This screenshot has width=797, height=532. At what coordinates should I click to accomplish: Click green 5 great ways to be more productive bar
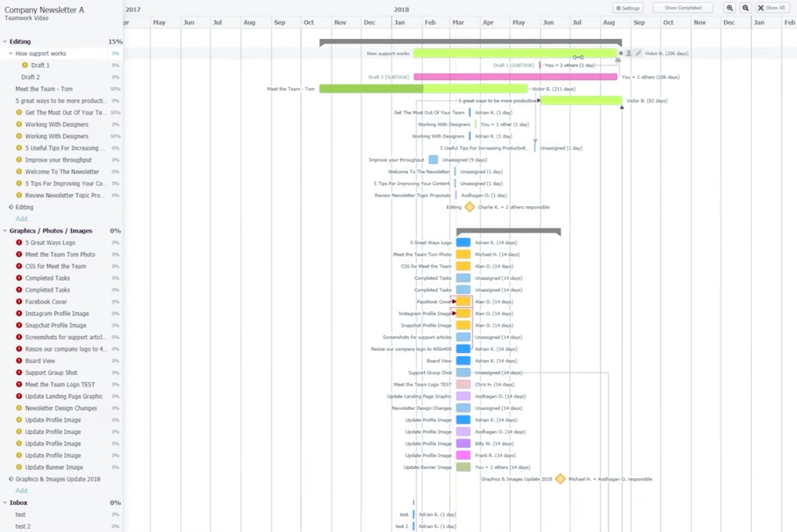[x=581, y=100]
